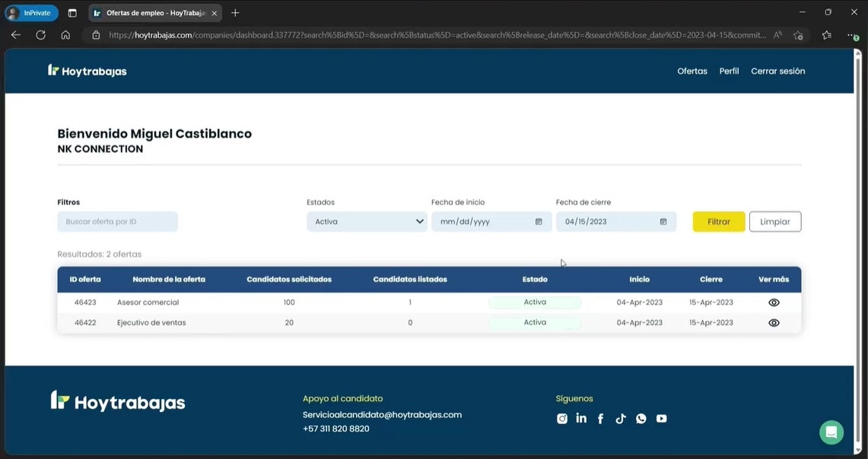The image size is (868, 459).
Task: Toggle read aloud icon in address bar
Action: click(777, 35)
